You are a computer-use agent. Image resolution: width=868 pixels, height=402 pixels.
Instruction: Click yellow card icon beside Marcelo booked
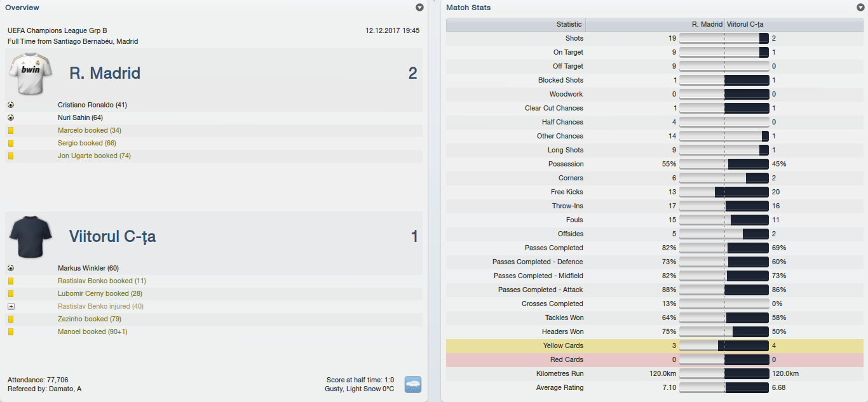[11, 130]
